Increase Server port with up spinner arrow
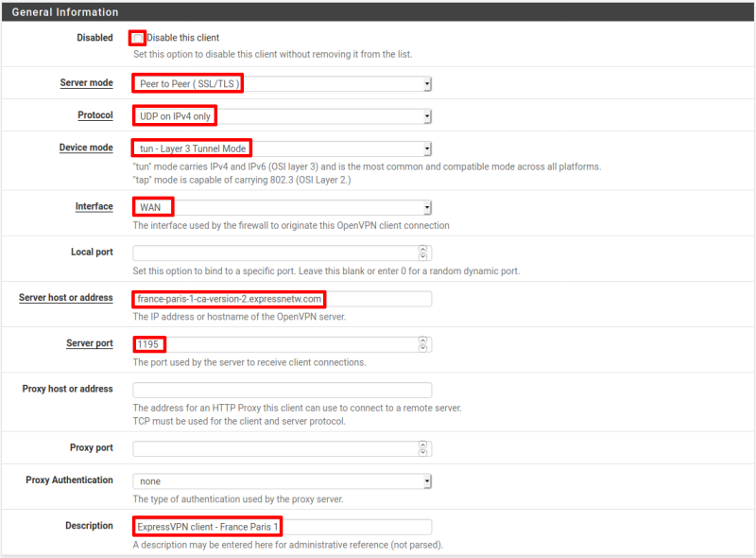The width and height of the screenshot is (756, 558). click(422, 340)
